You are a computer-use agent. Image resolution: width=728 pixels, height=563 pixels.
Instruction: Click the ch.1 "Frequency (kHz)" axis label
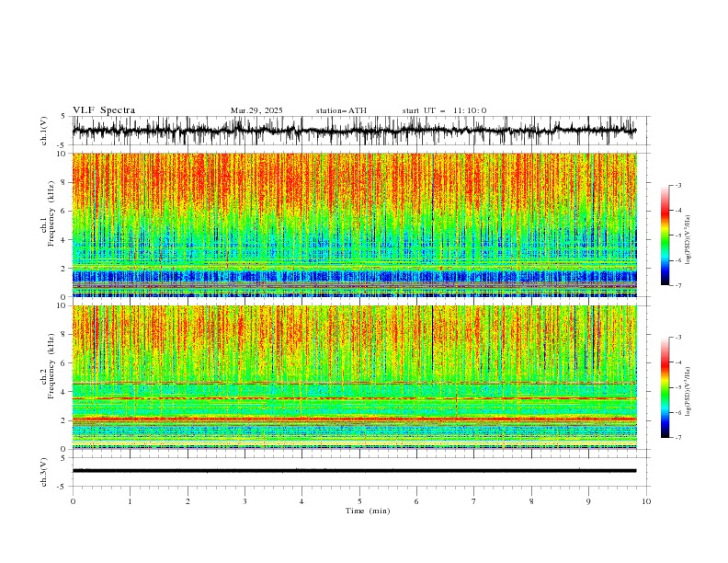tap(51, 213)
